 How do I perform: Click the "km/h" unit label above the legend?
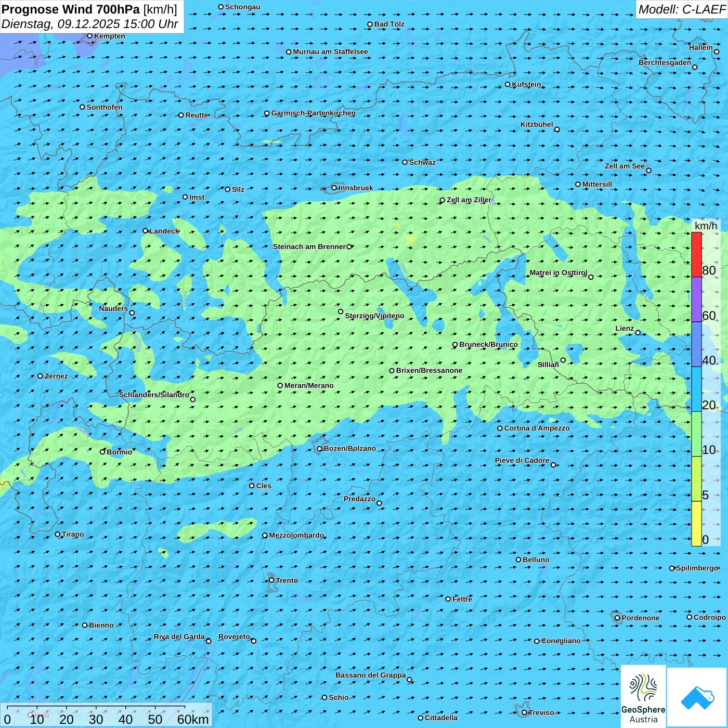click(706, 226)
